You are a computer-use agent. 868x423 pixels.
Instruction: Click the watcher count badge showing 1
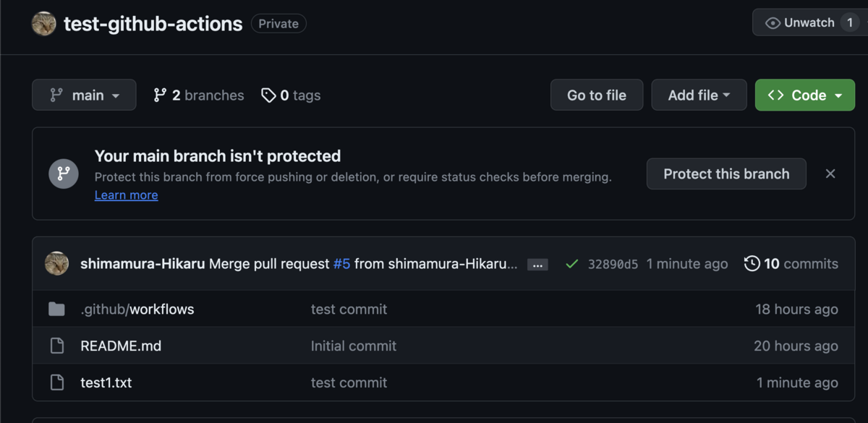click(850, 22)
